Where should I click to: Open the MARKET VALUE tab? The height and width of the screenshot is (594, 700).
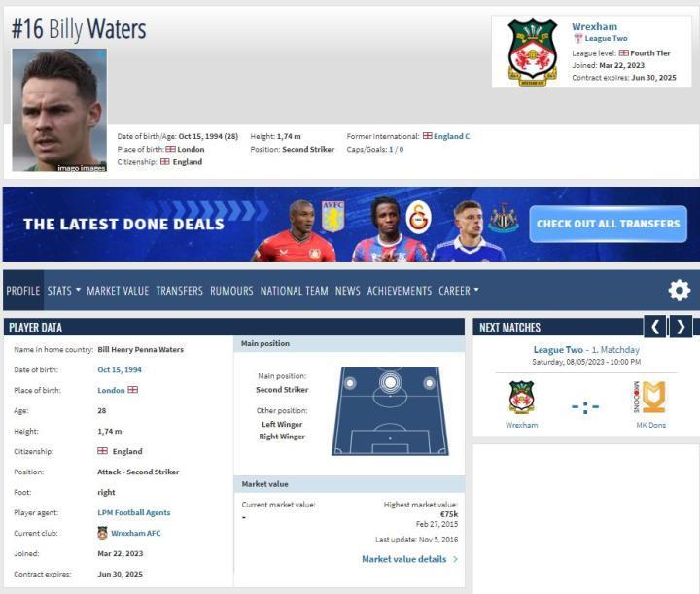[x=118, y=291]
